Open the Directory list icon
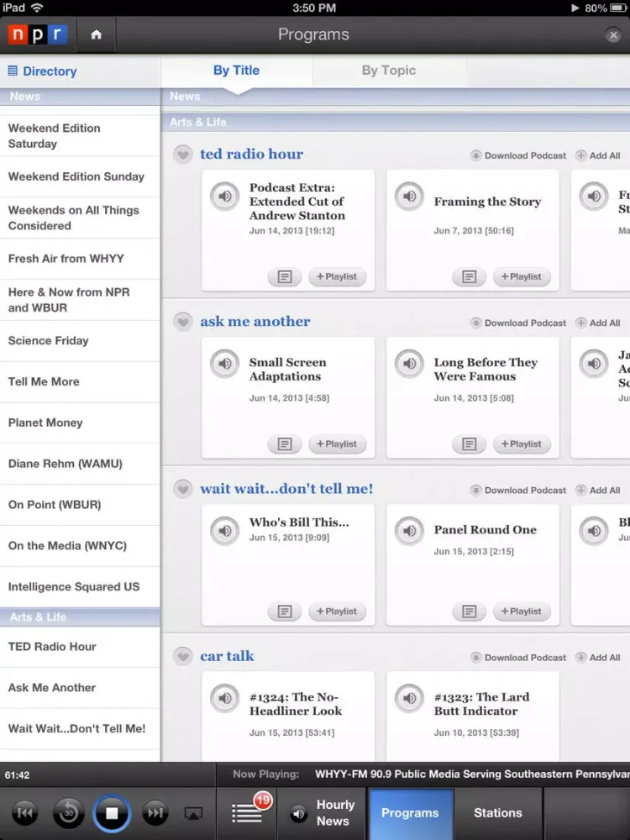Viewport: 630px width, 840px height. 13,71
